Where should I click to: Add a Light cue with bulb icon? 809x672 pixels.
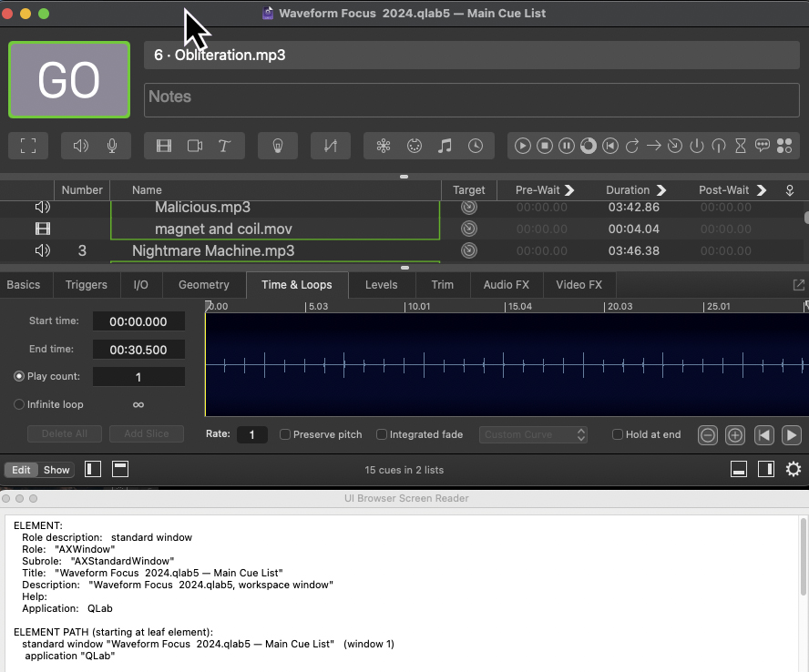click(277, 146)
